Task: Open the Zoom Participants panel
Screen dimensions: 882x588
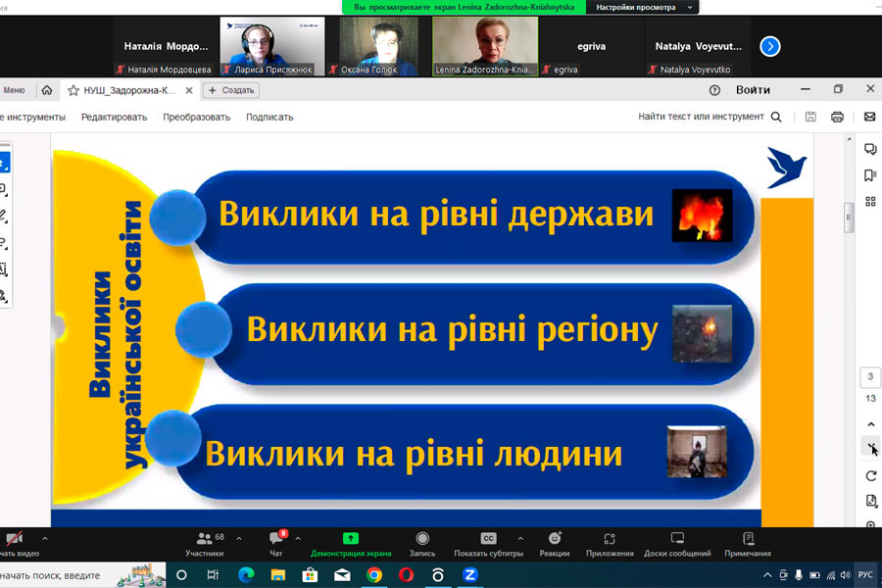Action: coord(204,540)
